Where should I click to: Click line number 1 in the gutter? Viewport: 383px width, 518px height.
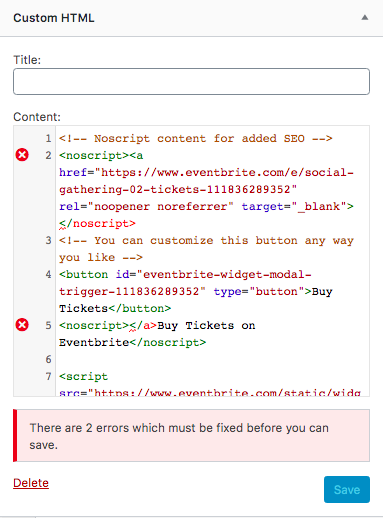click(48, 138)
